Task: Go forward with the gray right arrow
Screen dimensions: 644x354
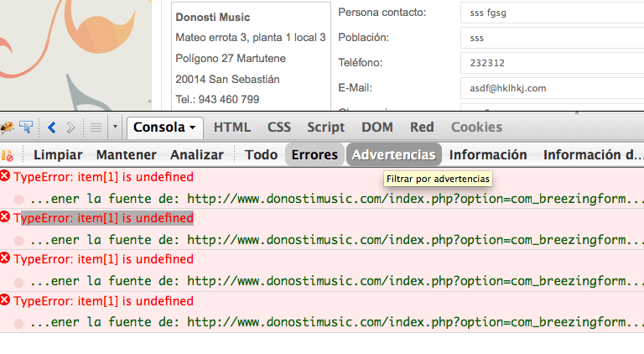Action: (x=70, y=128)
